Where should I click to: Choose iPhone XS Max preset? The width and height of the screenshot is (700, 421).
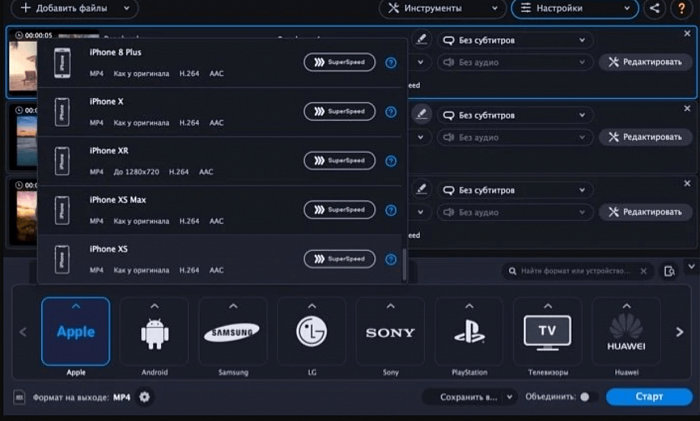(222, 210)
